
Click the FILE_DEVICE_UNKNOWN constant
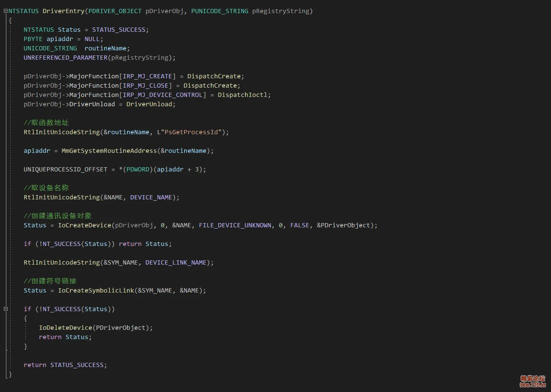(x=235, y=225)
